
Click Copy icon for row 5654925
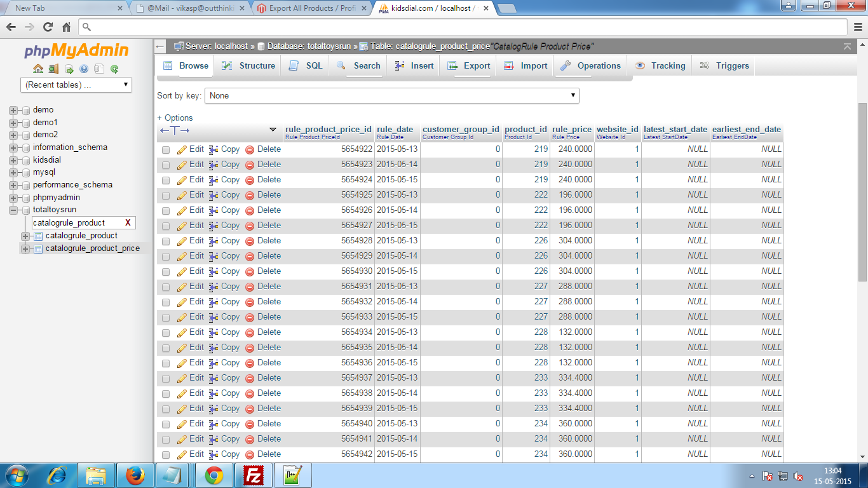click(x=214, y=196)
